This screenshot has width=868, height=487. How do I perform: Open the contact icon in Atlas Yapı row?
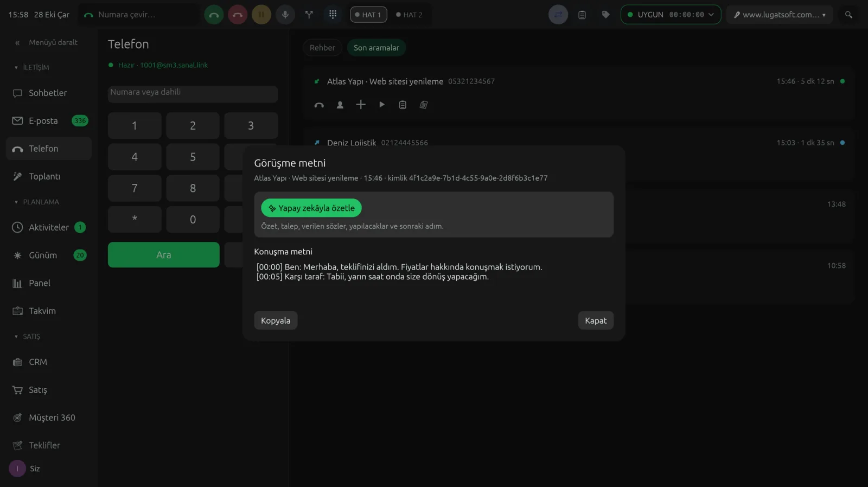coord(340,105)
